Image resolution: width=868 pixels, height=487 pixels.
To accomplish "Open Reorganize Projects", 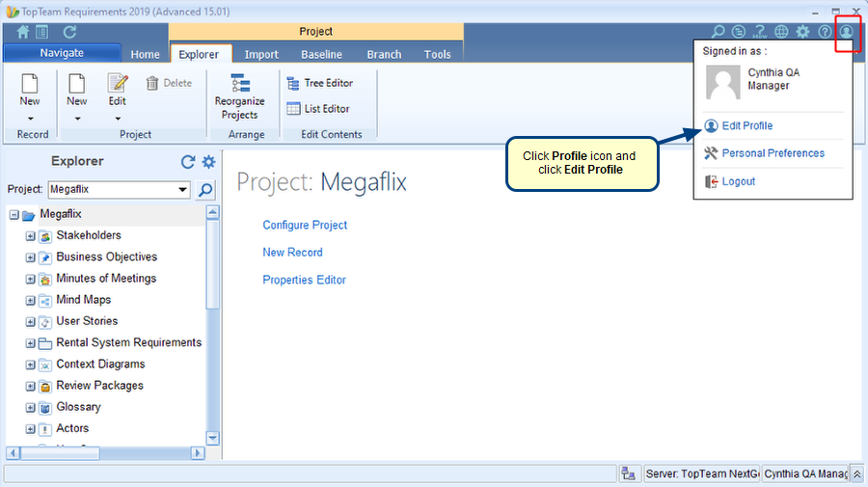I will (x=240, y=97).
